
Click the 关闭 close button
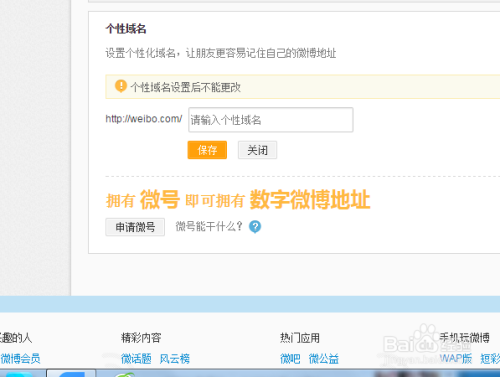(x=257, y=150)
